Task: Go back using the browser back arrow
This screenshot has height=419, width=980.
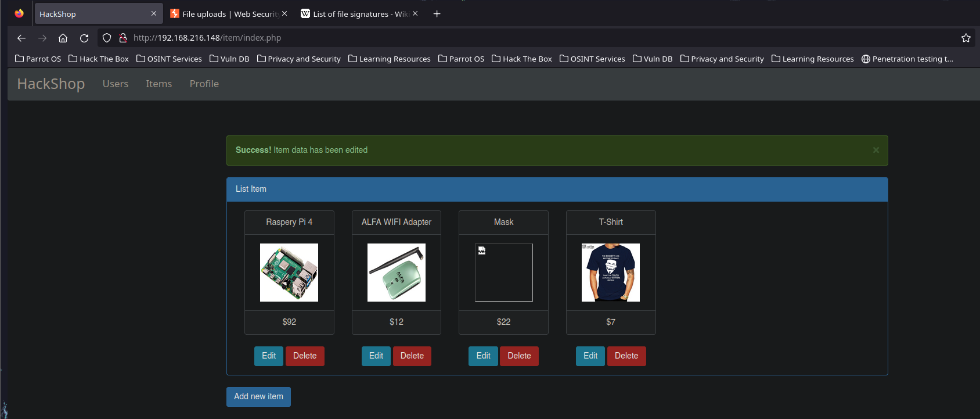Action: (21, 38)
